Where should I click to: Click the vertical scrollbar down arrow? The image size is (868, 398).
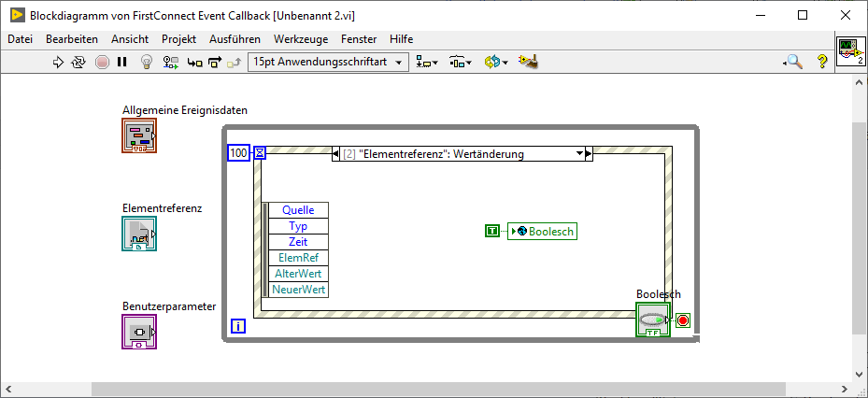pyautogui.click(x=860, y=373)
